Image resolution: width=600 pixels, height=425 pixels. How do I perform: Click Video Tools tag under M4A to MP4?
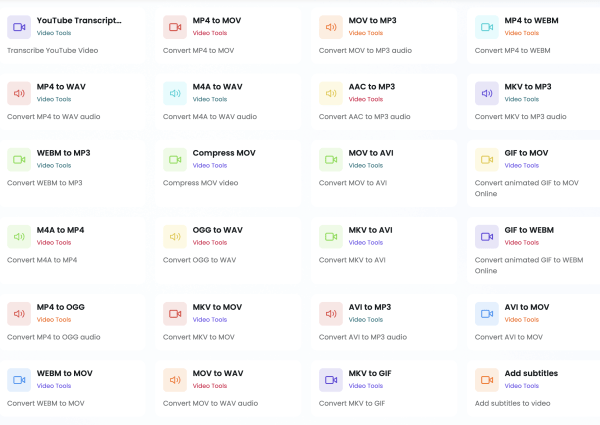54,243
